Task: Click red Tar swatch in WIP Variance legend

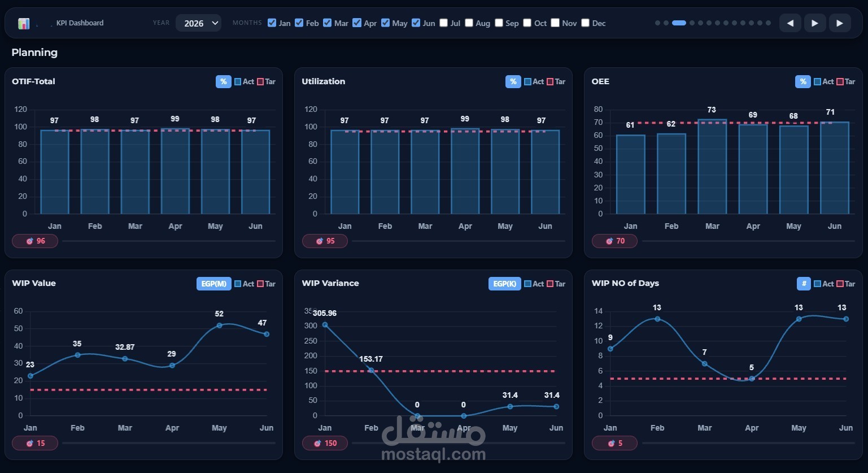Action: coord(550,284)
